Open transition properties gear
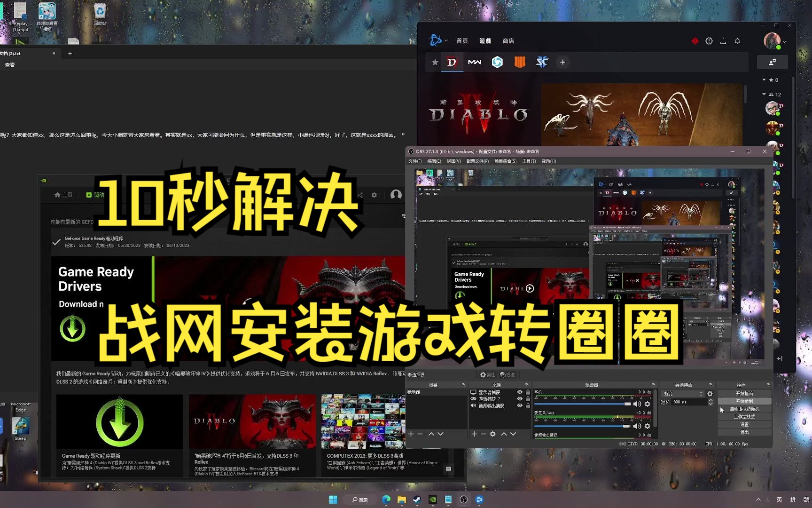The width and height of the screenshot is (812, 508). click(710, 394)
